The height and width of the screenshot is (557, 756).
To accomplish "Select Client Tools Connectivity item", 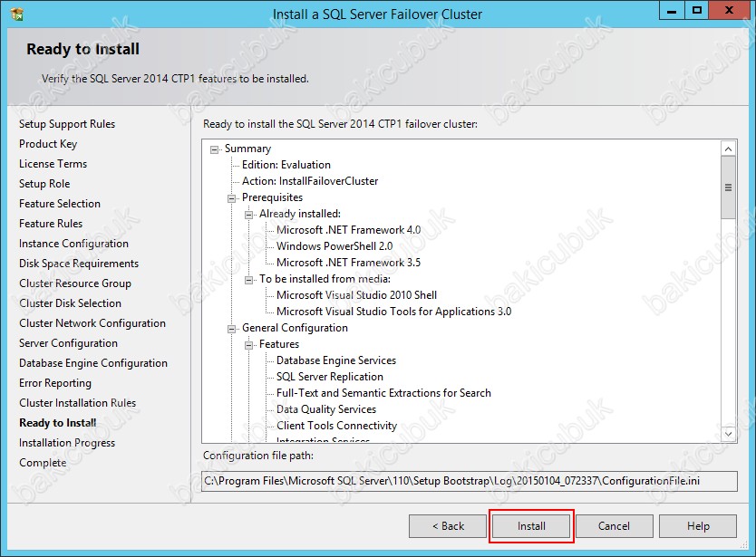I will tap(336, 426).
